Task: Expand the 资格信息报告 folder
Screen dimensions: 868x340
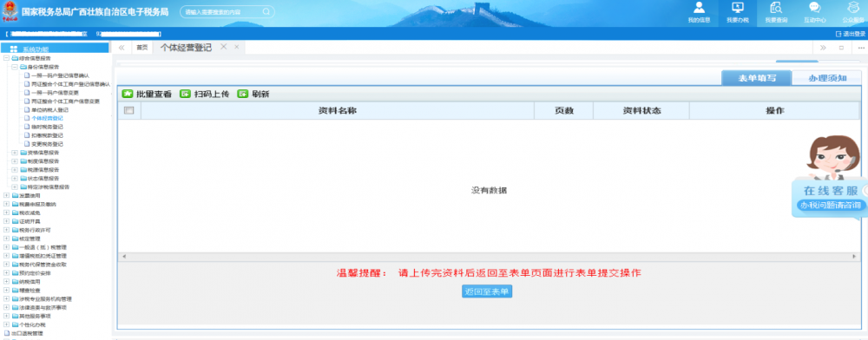Action: (15, 153)
